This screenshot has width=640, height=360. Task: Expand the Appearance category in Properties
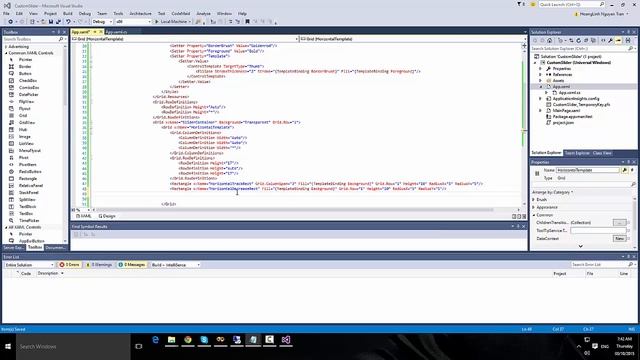pos(534,207)
